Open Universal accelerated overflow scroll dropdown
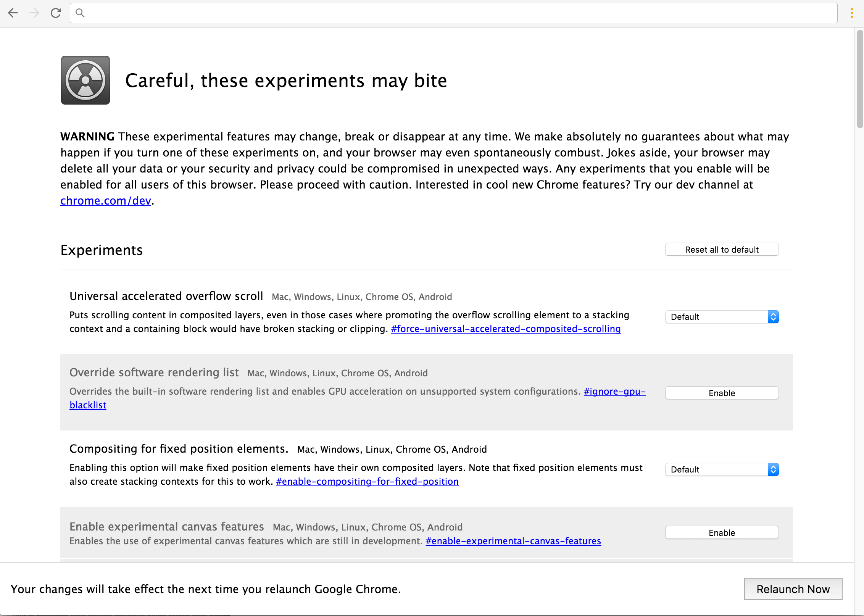 point(721,317)
